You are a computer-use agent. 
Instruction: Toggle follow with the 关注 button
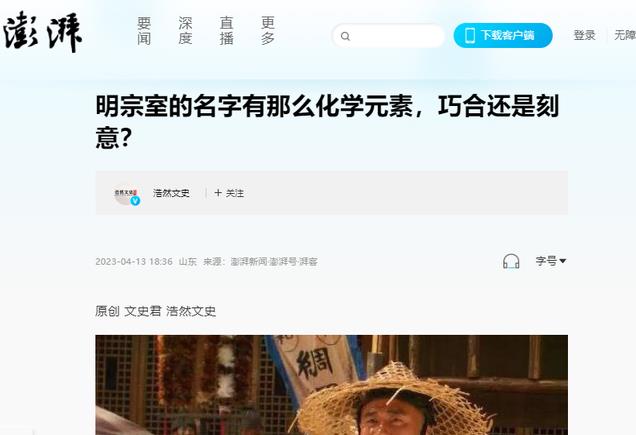point(229,193)
